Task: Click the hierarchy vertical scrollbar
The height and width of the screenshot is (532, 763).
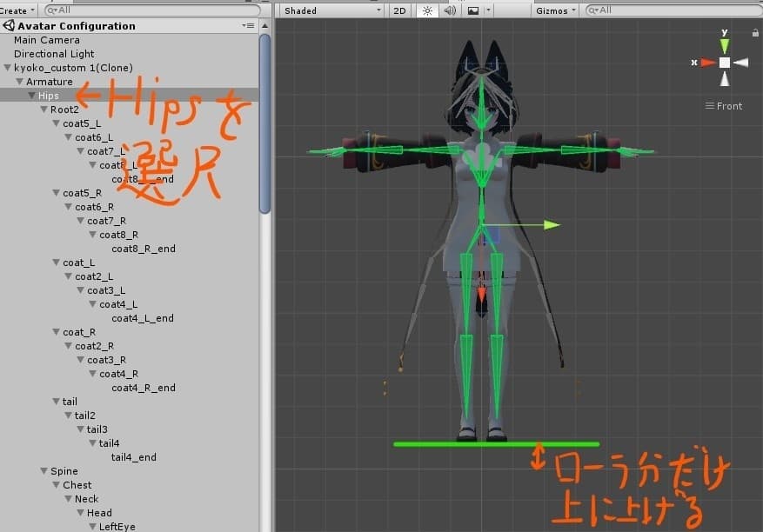Action: click(264, 130)
